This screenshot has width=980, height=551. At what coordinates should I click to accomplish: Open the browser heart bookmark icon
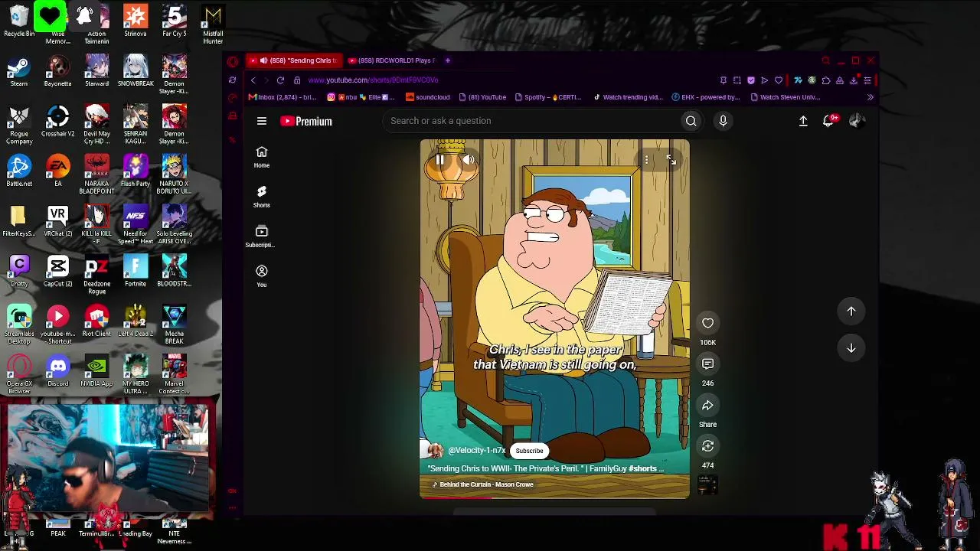tap(779, 80)
